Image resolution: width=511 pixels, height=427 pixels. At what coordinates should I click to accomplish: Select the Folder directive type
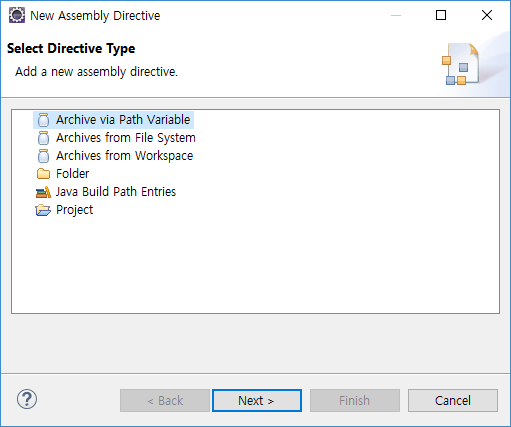pos(72,174)
